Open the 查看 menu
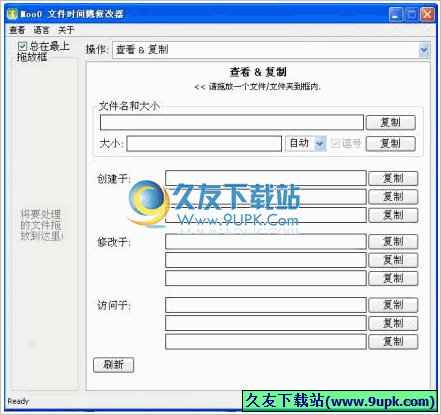The image size is (441, 415). tap(17, 30)
